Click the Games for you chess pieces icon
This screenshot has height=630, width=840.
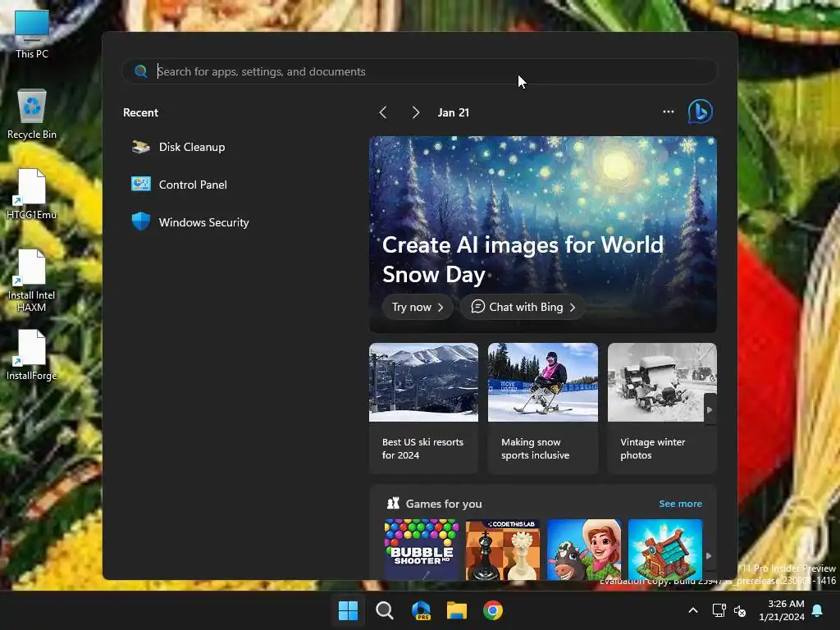(393, 503)
